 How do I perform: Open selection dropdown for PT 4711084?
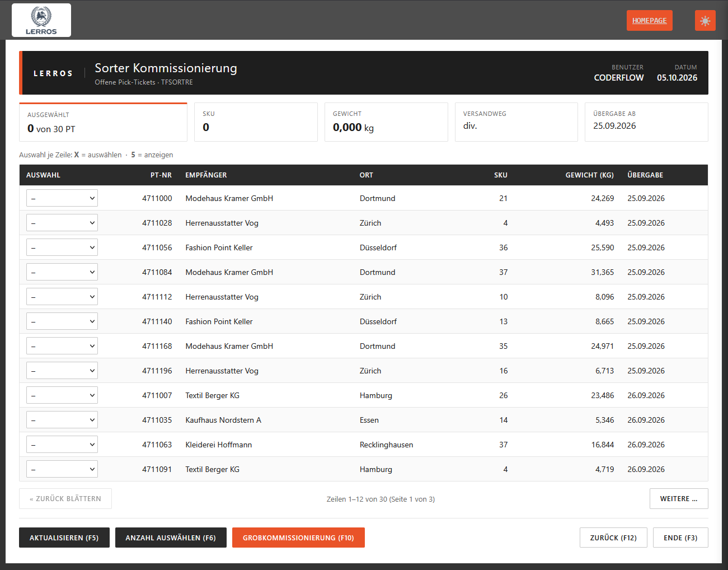click(62, 272)
